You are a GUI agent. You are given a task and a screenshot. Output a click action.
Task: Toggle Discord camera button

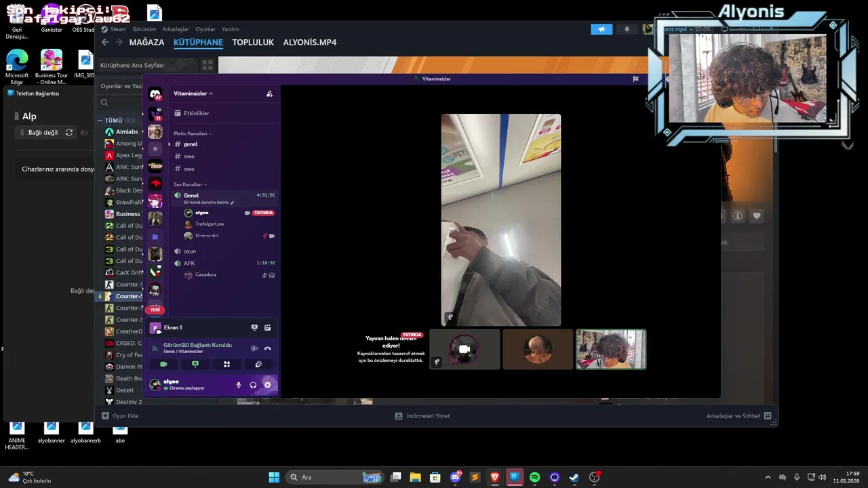tap(163, 364)
